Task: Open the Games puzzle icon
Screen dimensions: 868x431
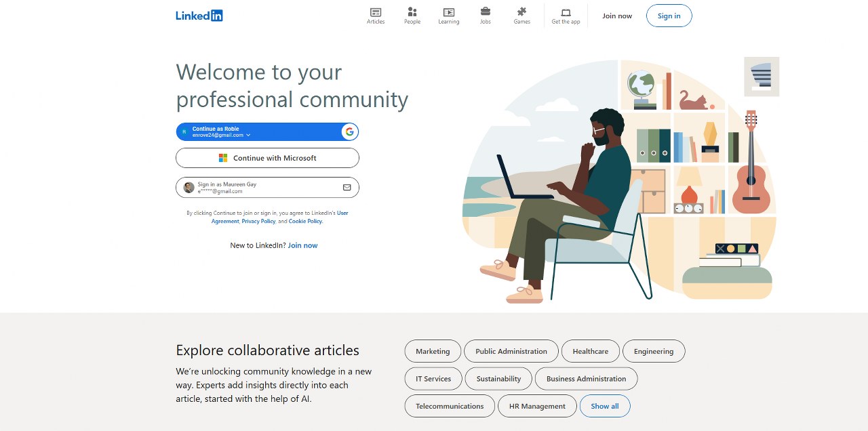Action: click(x=521, y=12)
